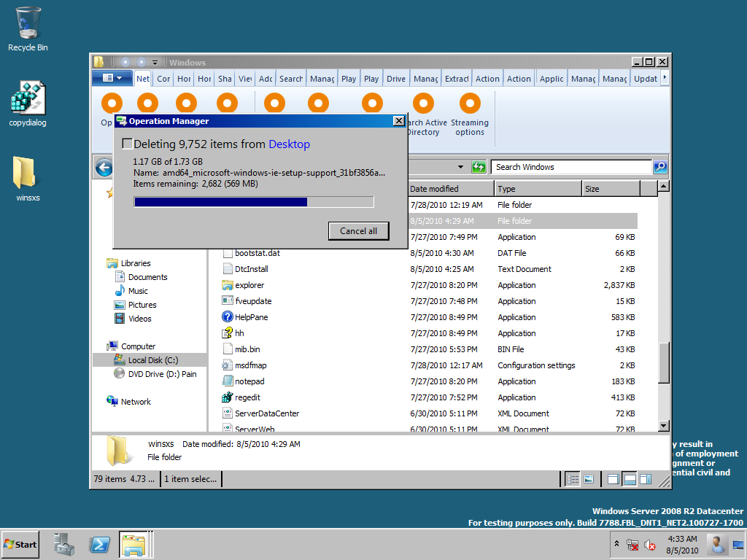Open the Extract ribbon tab
The width and height of the screenshot is (747, 560).
point(457,79)
